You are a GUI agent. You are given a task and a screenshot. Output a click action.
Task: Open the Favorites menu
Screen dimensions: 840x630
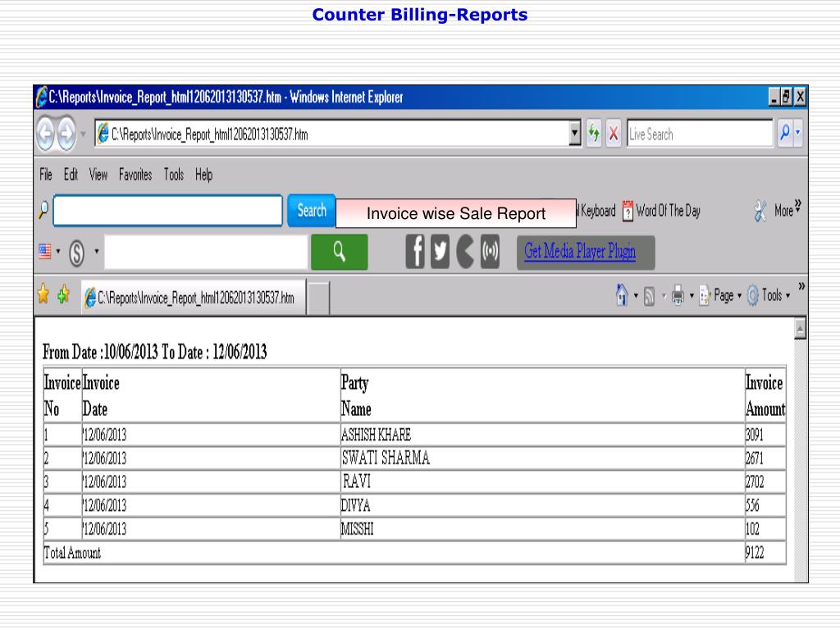pos(135,175)
